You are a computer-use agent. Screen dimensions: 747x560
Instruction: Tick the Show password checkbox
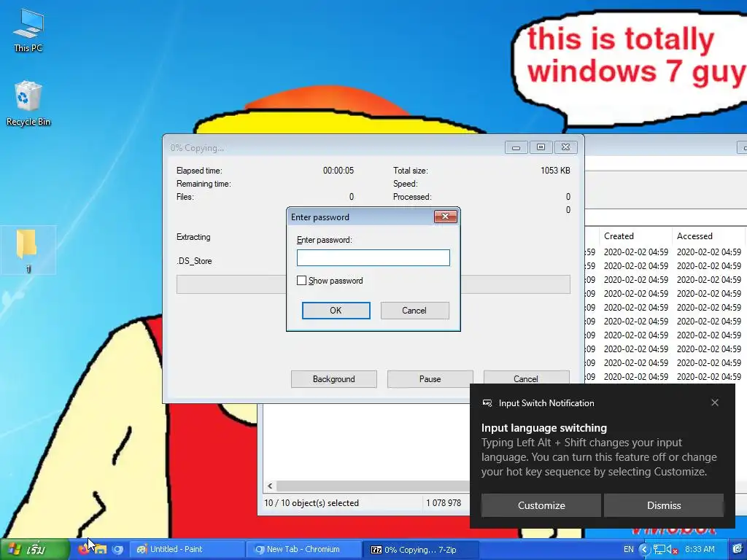click(301, 281)
